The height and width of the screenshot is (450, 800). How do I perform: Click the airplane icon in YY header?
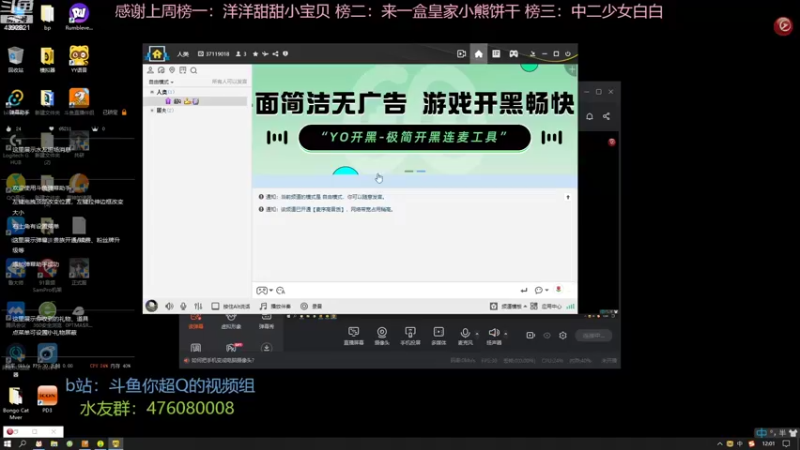(x=265, y=54)
